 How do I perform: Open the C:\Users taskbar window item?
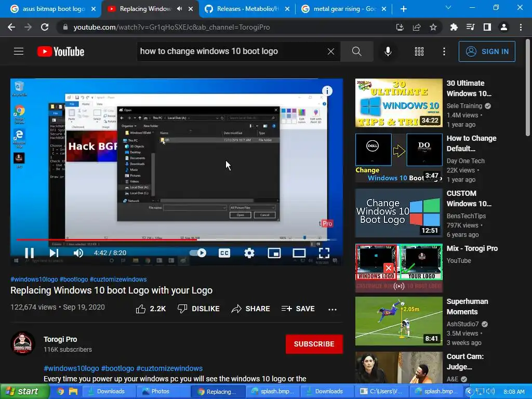(383, 392)
